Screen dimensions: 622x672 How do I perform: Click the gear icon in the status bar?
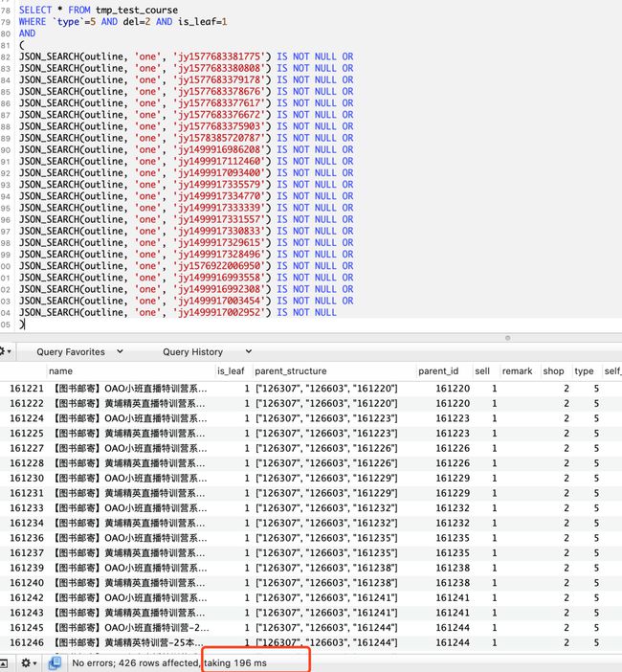[x=29, y=663]
